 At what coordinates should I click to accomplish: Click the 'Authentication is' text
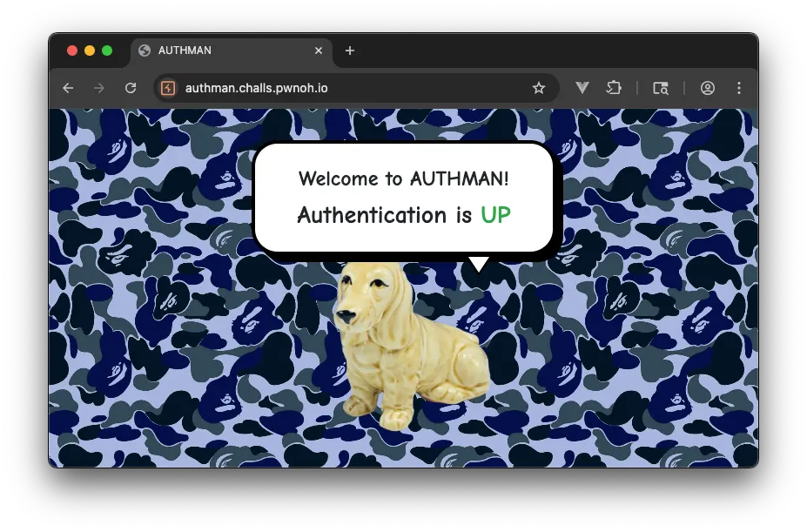click(x=385, y=215)
